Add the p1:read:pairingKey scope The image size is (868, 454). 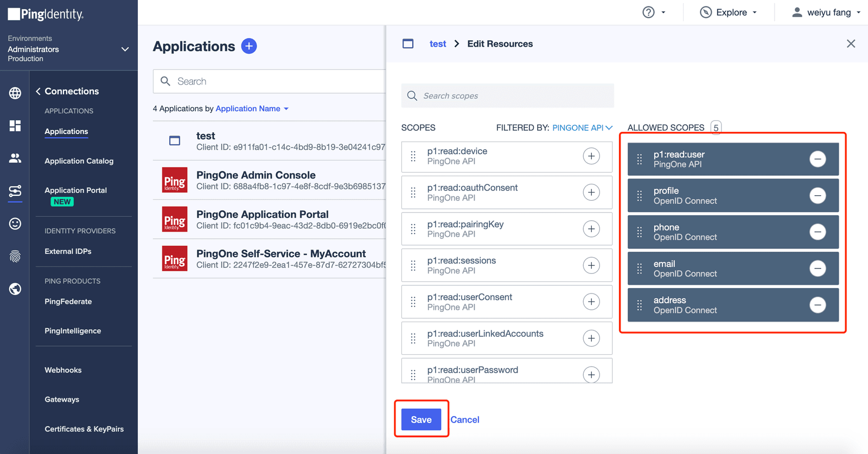[591, 229]
